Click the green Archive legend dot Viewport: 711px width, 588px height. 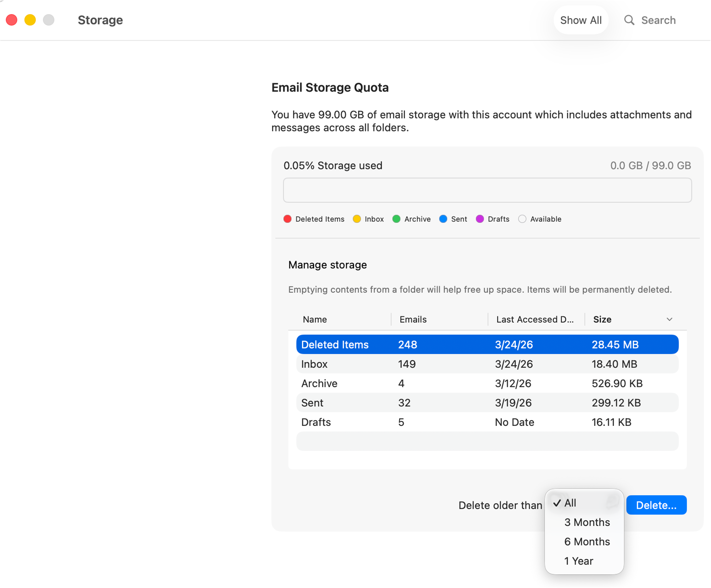(x=396, y=219)
